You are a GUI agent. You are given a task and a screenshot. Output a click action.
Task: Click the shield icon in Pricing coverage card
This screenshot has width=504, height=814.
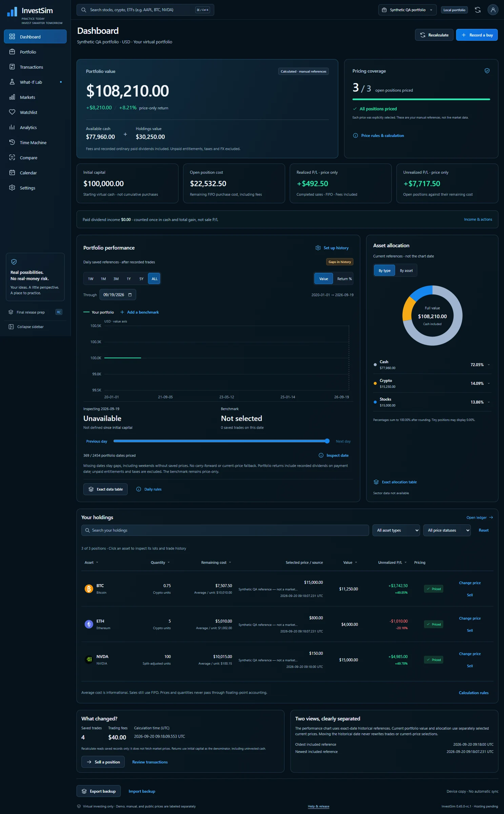tap(487, 71)
